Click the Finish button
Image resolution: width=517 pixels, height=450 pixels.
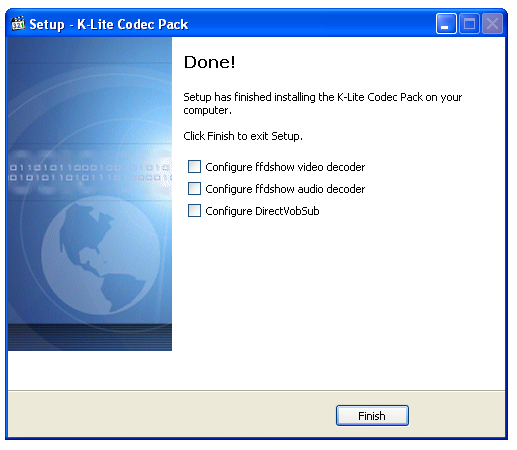coord(372,415)
